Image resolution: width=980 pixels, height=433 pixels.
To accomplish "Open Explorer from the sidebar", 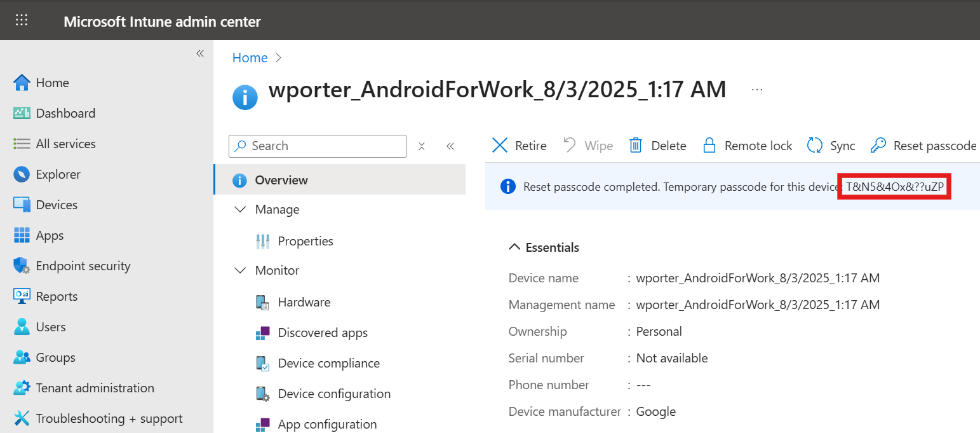I will [58, 174].
